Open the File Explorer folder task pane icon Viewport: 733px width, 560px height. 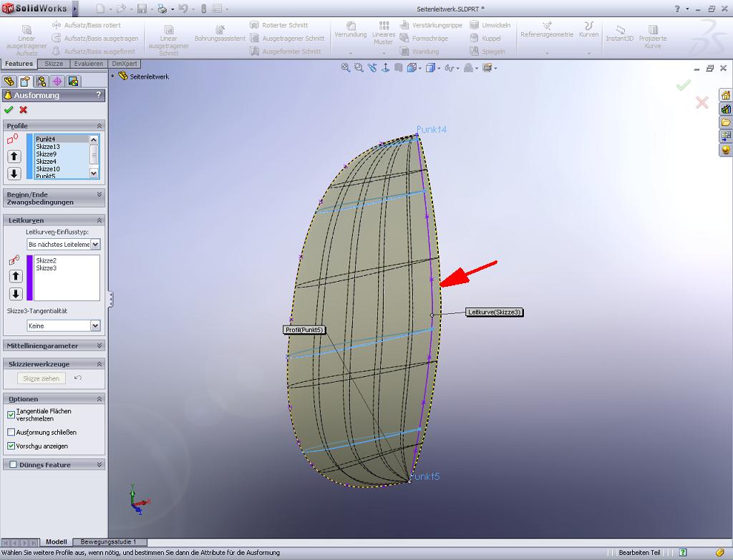[x=726, y=122]
